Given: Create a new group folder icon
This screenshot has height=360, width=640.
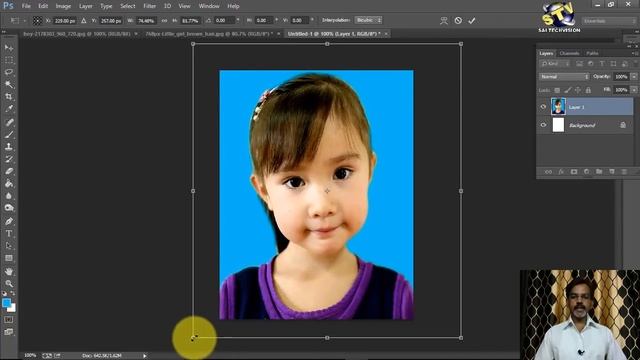Looking at the screenshot, I should coord(599,172).
